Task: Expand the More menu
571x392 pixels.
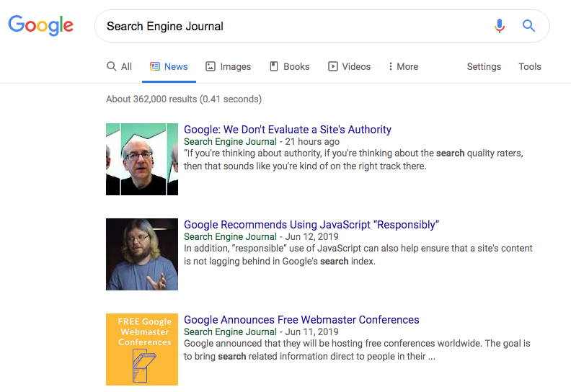Action: point(404,66)
